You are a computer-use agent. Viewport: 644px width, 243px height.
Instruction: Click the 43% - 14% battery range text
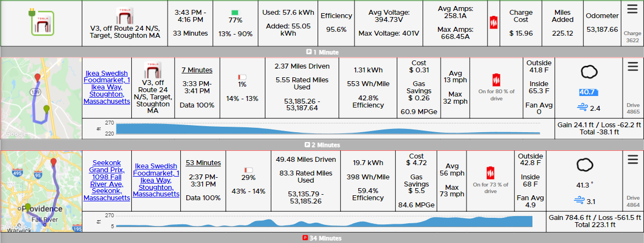(248, 190)
